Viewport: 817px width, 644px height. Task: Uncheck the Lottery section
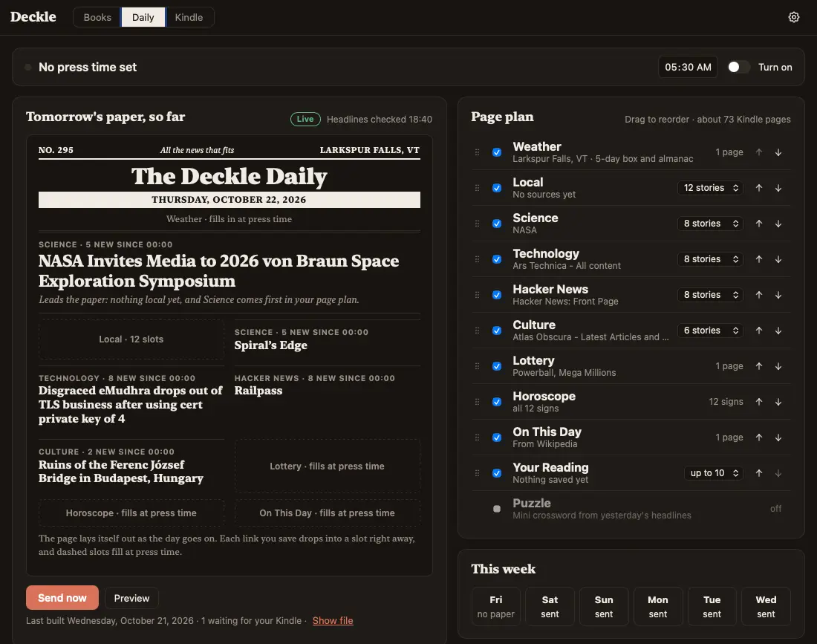tap(497, 366)
